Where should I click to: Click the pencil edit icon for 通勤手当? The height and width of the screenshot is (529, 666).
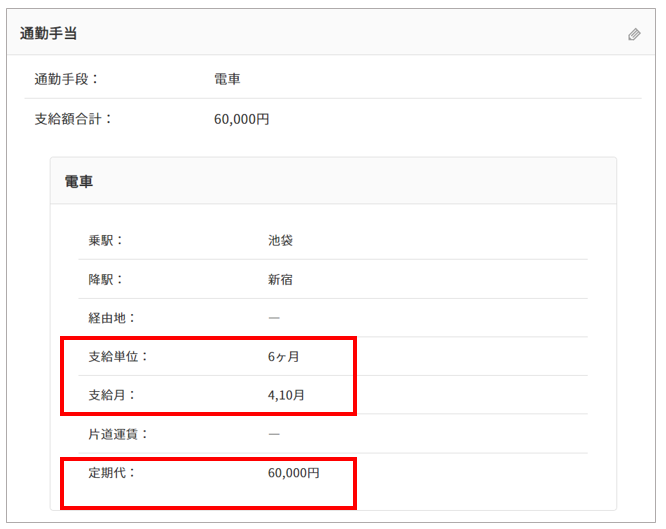634,34
